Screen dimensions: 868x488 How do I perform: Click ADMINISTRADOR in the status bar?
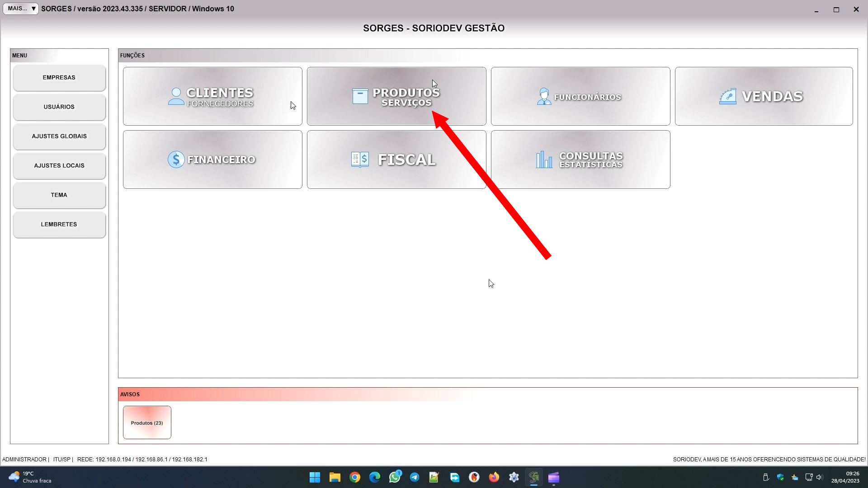coord(24,460)
